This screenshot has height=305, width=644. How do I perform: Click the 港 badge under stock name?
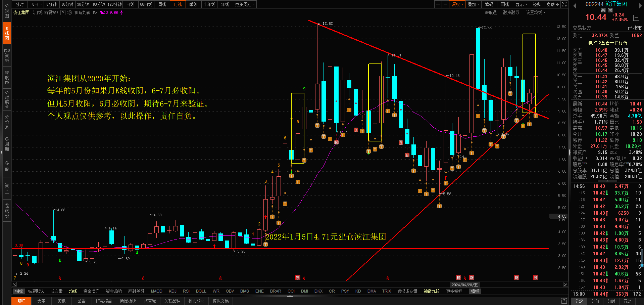(x=610, y=10)
